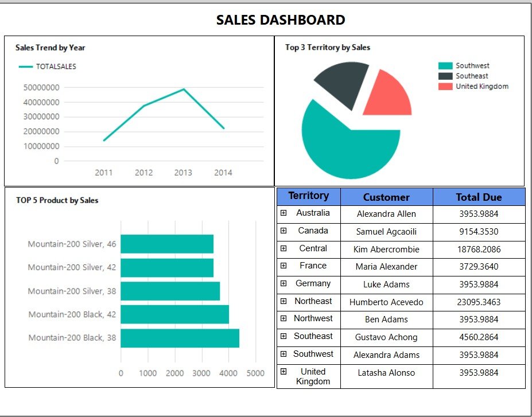Click the United Kingdom legend swatch
Image resolution: width=532 pixels, height=417 pixels.
445,87
